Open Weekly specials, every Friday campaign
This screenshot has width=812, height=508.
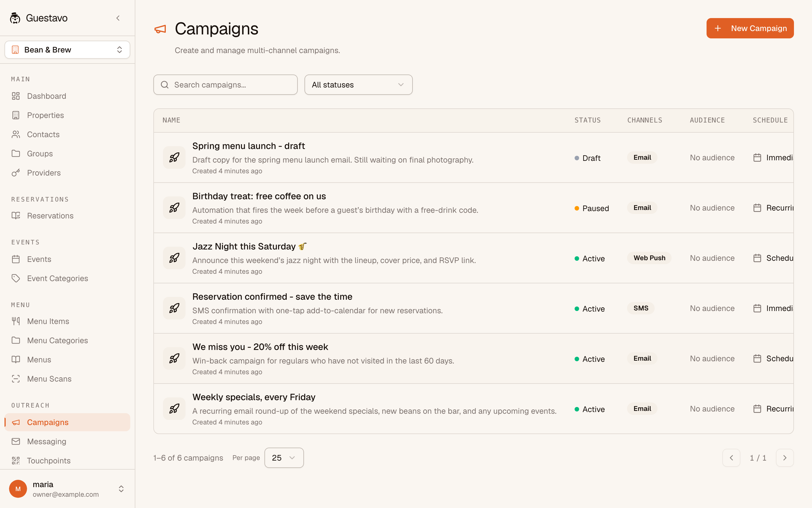point(254,397)
